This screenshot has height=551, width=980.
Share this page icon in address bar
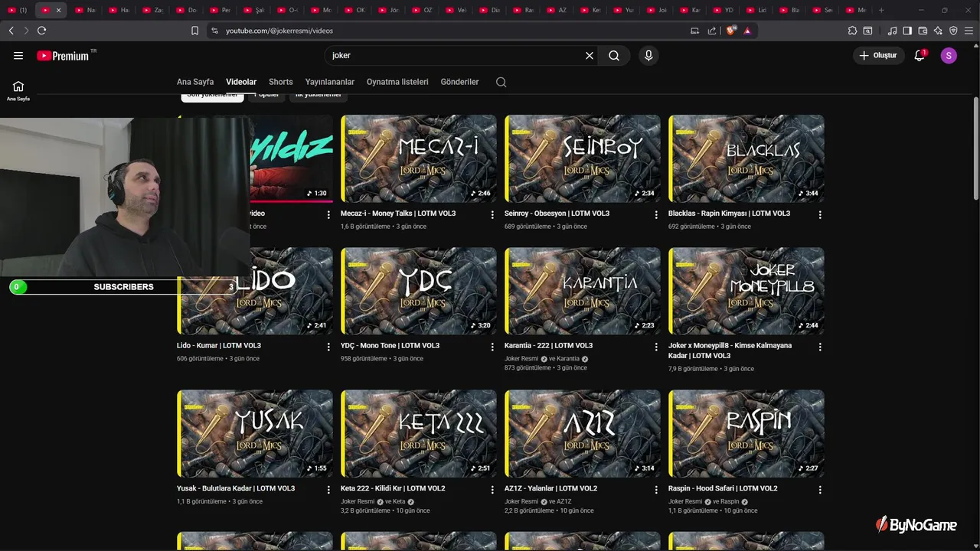point(712,31)
